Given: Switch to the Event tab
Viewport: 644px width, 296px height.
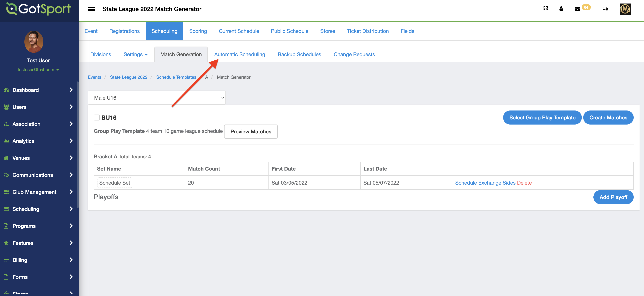Looking at the screenshot, I should 91,31.
